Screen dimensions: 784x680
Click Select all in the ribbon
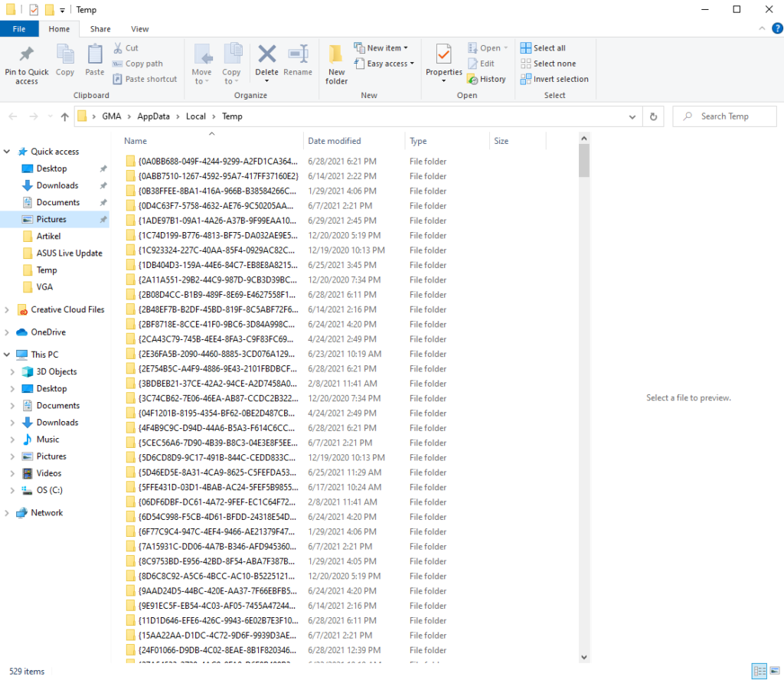pos(543,47)
